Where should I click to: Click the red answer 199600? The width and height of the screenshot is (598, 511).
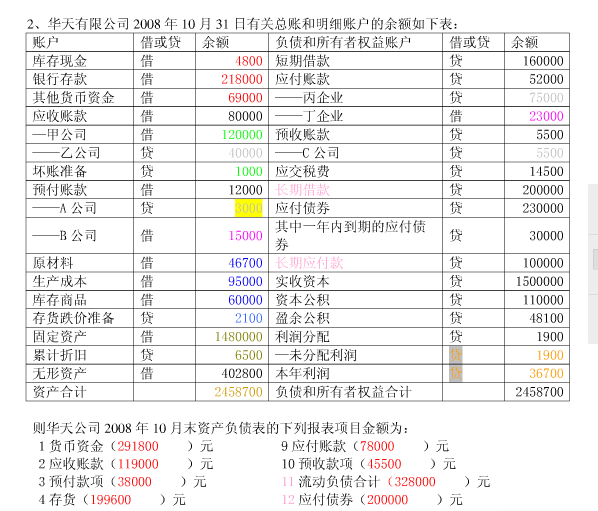point(110,500)
